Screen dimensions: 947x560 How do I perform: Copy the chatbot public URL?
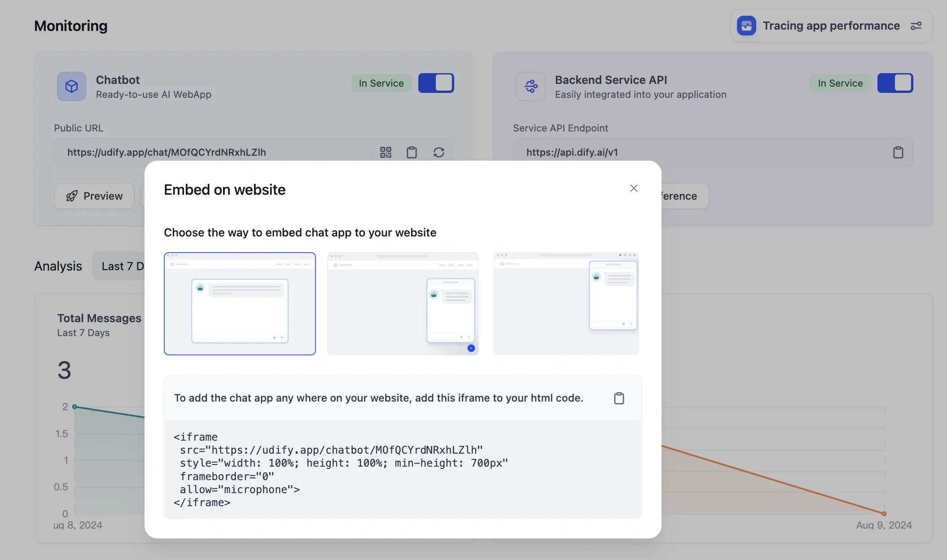(412, 153)
